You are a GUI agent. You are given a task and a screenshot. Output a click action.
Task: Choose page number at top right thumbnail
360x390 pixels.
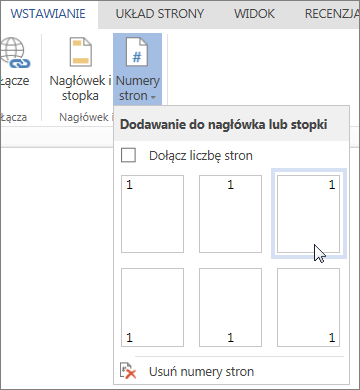[x=308, y=214]
